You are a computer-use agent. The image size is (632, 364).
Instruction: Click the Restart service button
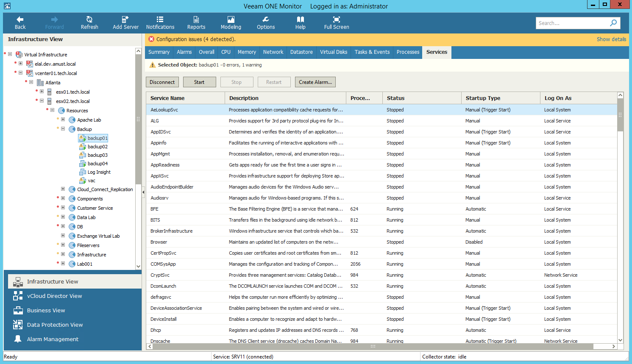(x=274, y=82)
